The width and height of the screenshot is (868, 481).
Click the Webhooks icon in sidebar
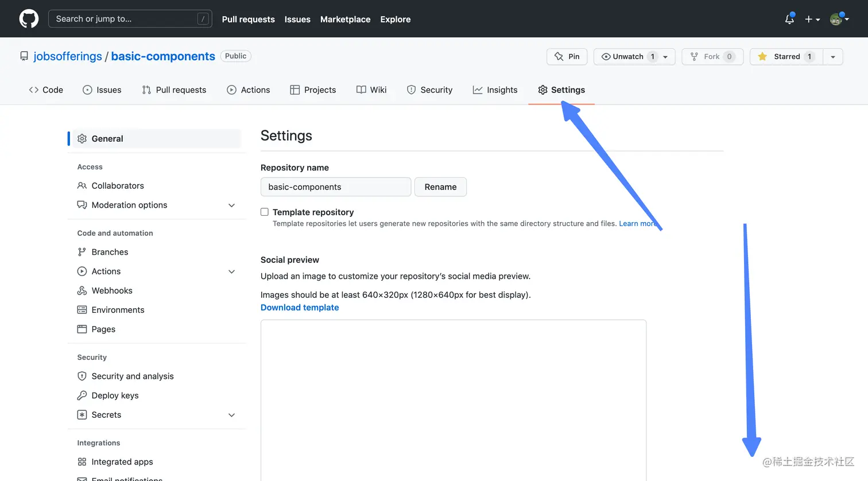pyautogui.click(x=82, y=290)
